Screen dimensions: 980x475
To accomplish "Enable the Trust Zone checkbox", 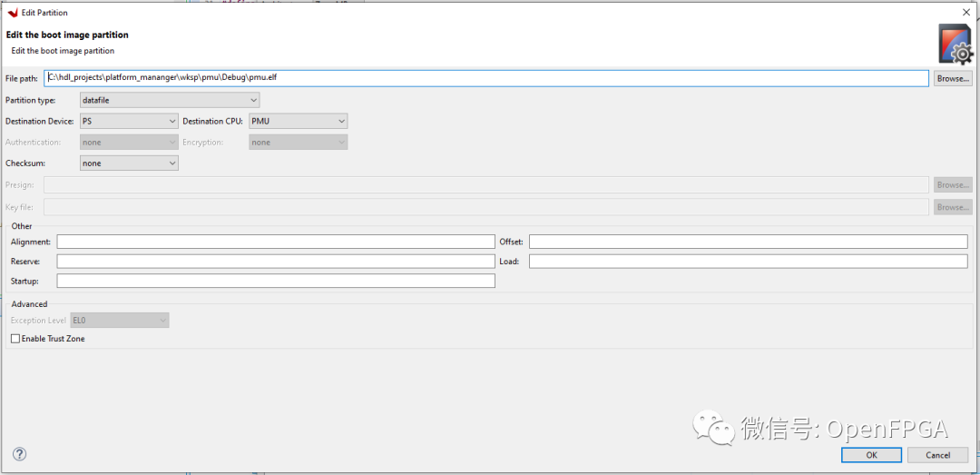I will [15, 339].
